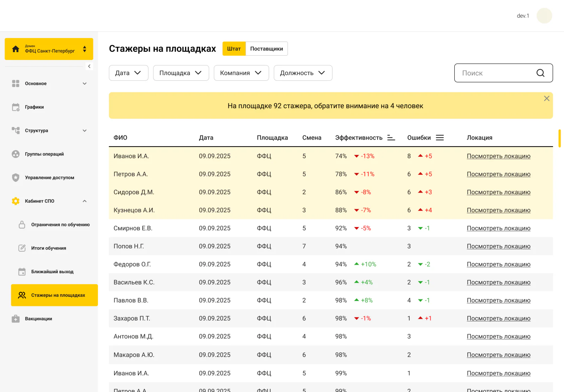Click the Основное grid icon
This screenshot has height=392, width=564.
tap(16, 84)
